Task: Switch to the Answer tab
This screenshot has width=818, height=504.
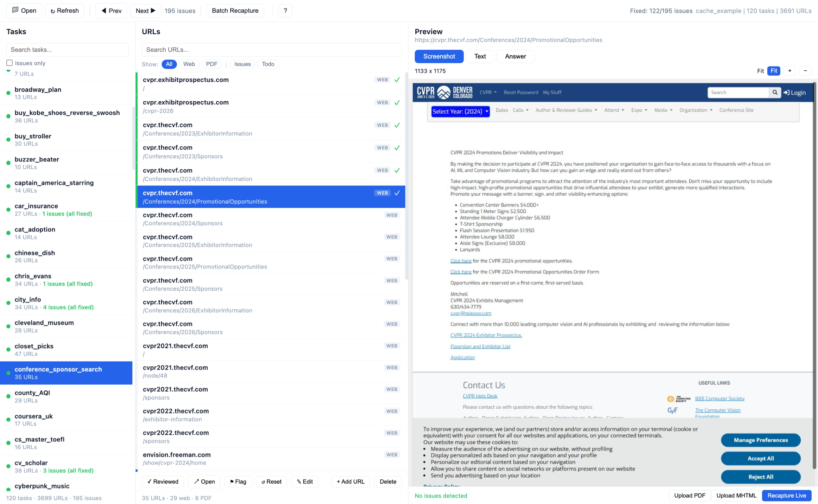Action: [515, 56]
